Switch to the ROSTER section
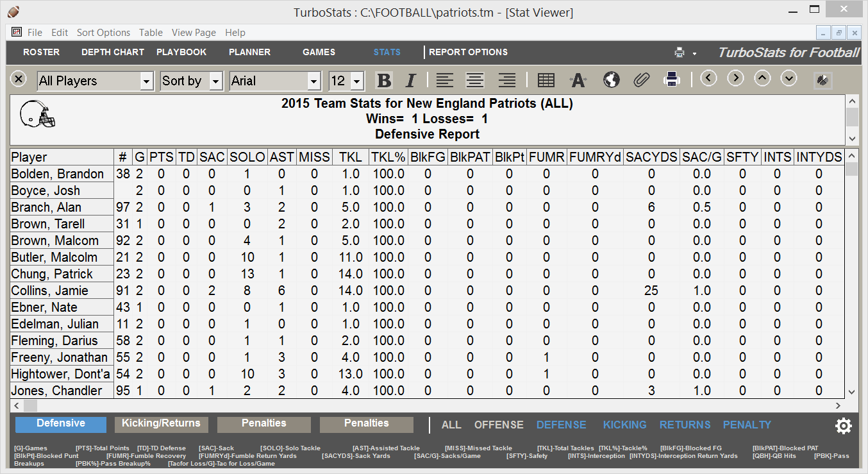The width and height of the screenshot is (868, 474). [41, 52]
